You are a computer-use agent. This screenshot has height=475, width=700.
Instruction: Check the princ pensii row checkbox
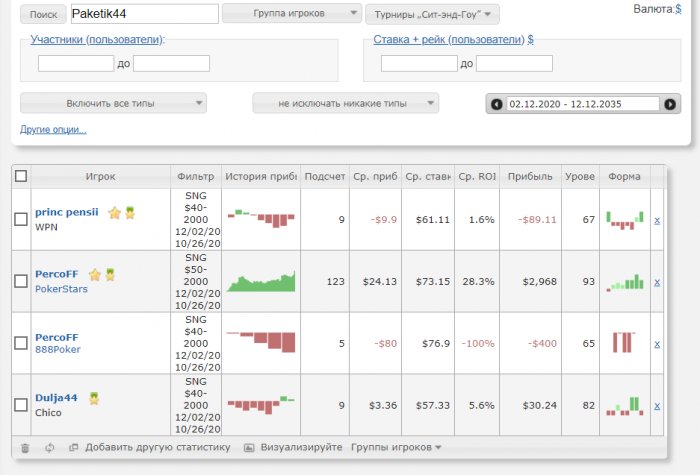(x=21, y=219)
